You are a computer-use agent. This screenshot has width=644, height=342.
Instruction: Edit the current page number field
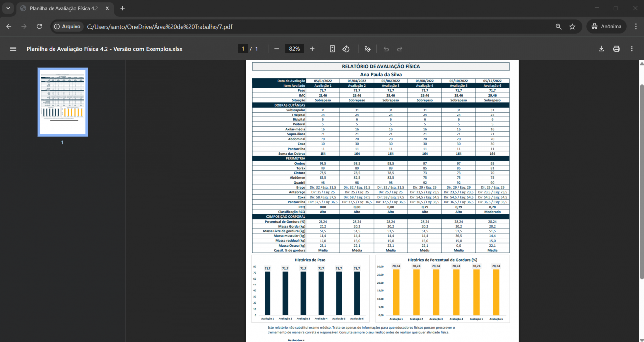point(243,49)
